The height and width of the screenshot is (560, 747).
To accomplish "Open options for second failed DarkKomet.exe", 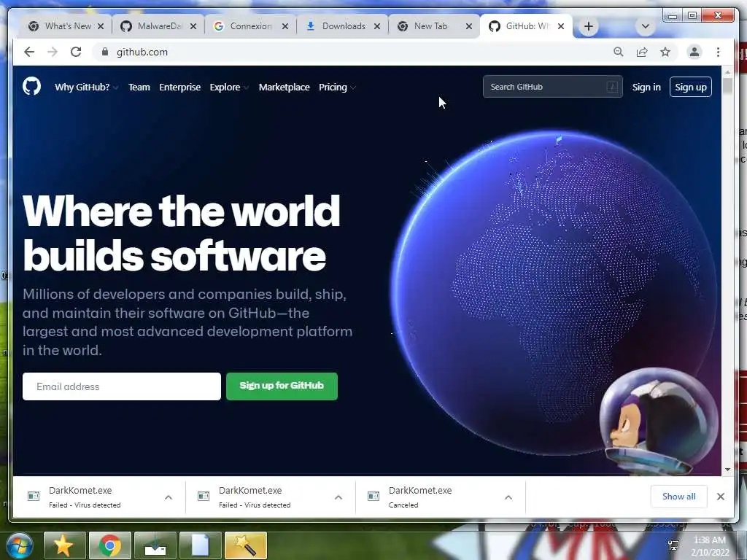I will pyautogui.click(x=338, y=497).
